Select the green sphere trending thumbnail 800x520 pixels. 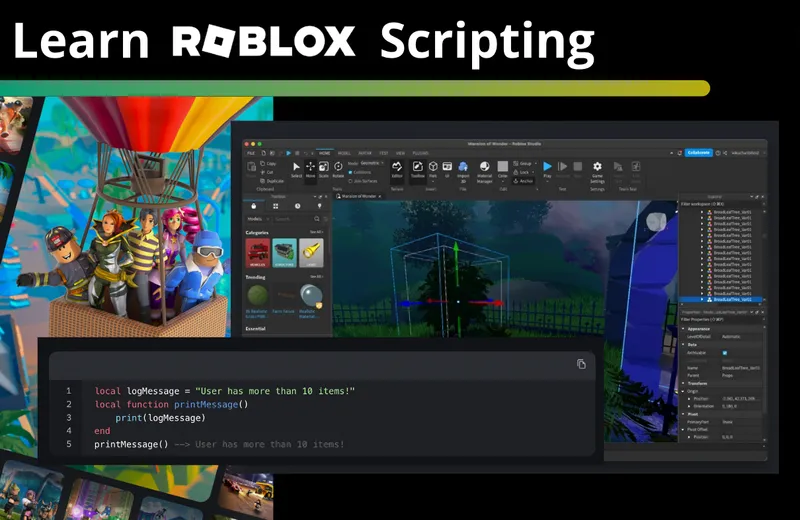pos(257,295)
